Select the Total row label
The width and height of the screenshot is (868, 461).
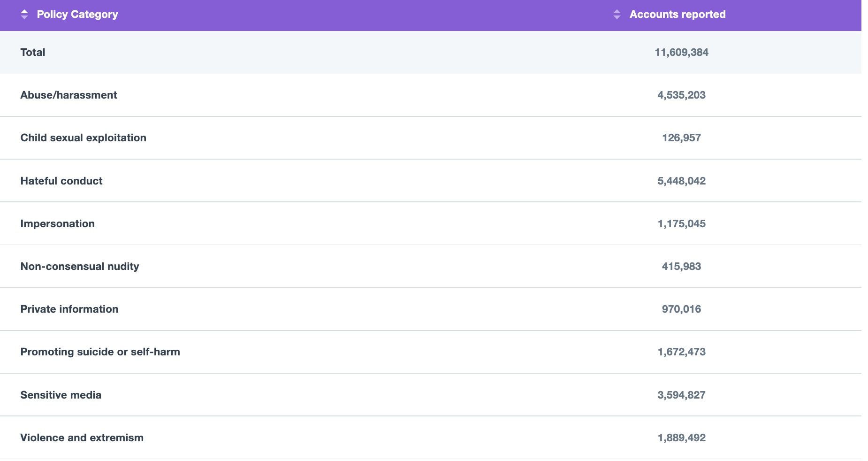(33, 52)
